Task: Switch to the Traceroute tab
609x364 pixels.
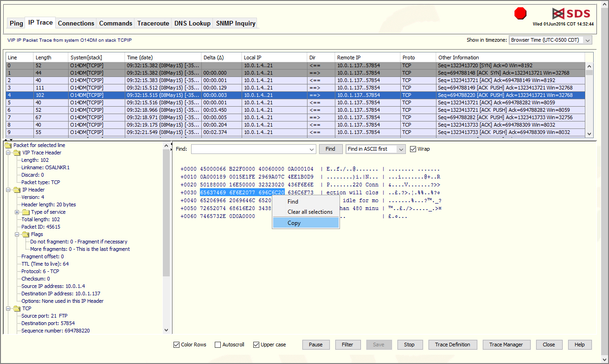Action: tap(153, 23)
